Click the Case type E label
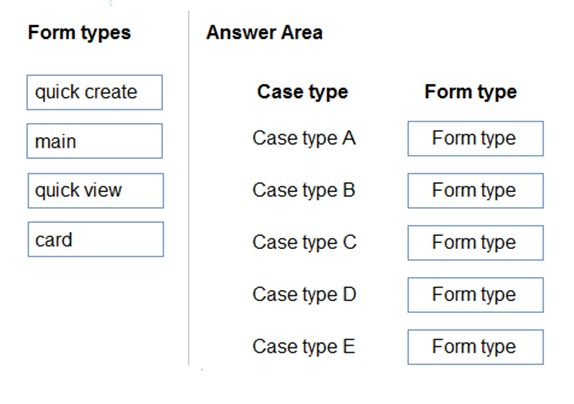The width and height of the screenshot is (574, 404). [304, 347]
